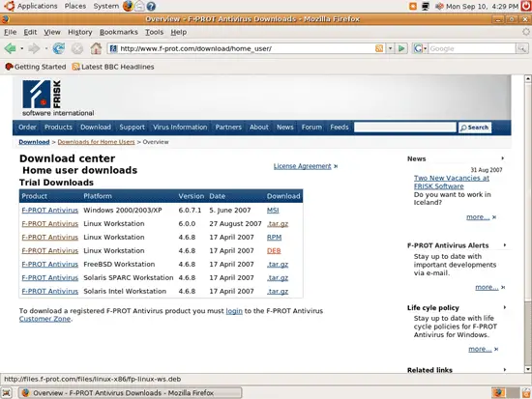The height and width of the screenshot is (399, 532).
Task: Click the Getting Started bookmark
Action: (x=36, y=67)
